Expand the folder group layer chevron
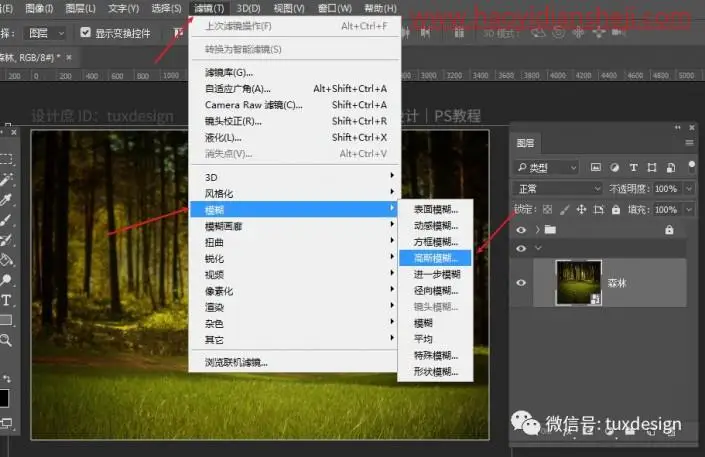Screen dimensions: 705x457 tap(538, 230)
